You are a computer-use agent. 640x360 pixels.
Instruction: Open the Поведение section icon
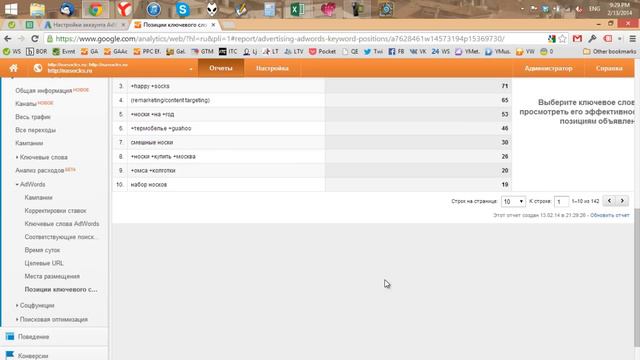(10, 336)
